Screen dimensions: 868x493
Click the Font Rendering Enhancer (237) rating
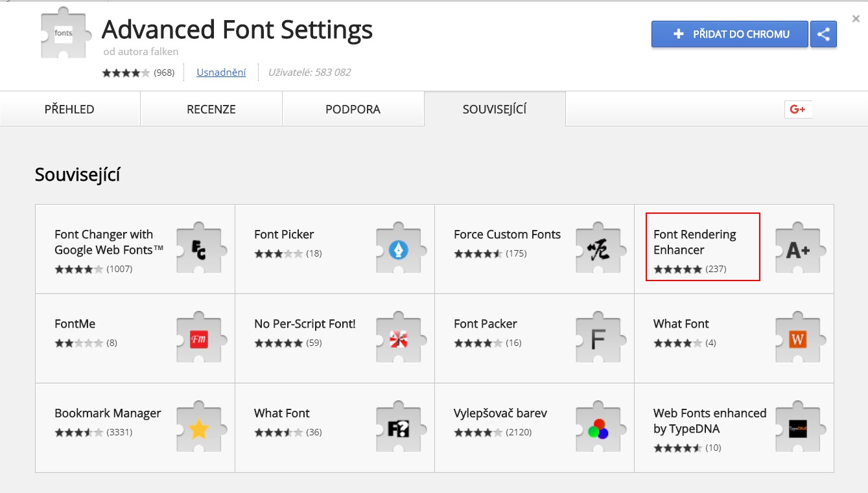tap(678, 269)
